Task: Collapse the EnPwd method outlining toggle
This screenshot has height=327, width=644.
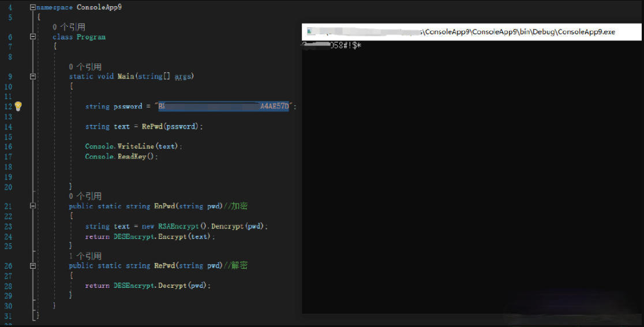Action: click(33, 206)
